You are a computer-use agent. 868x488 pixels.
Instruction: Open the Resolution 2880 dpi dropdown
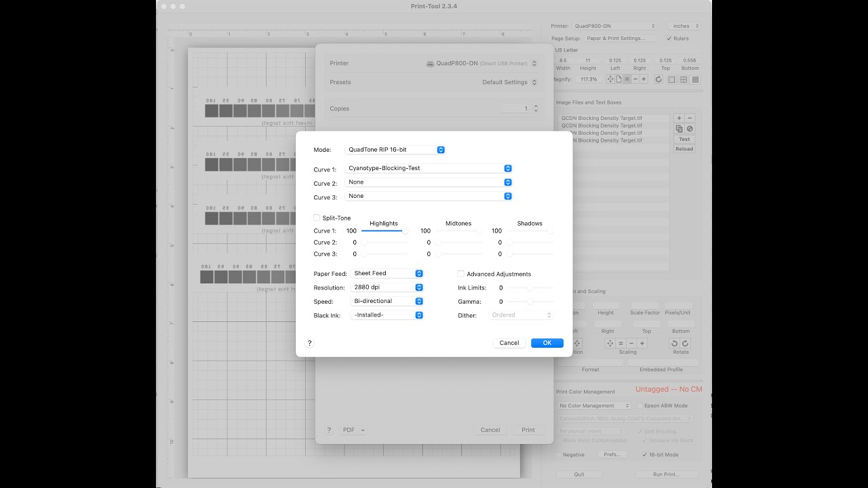[x=387, y=287]
